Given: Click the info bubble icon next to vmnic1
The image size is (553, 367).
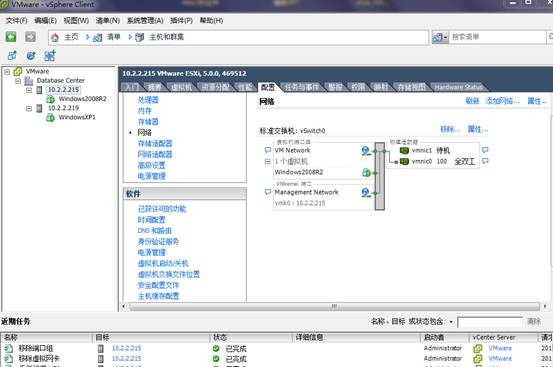Looking at the screenshot, I should [x=485, y=150].
